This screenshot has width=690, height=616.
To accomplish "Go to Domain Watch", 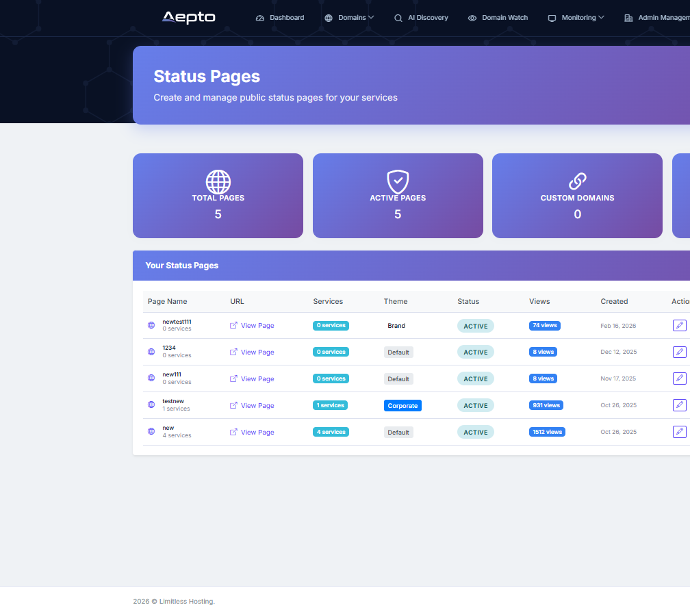I will click(x=498, y=18).
